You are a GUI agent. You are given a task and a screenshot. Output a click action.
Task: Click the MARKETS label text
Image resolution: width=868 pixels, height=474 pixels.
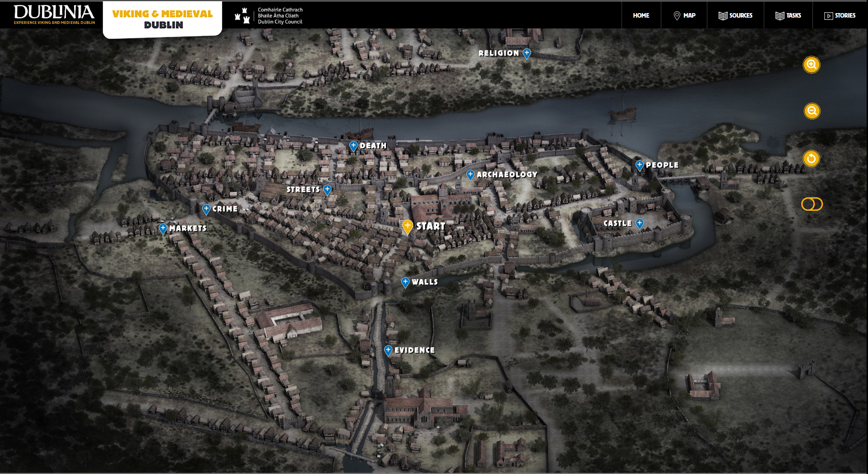(x=188, y=228)
